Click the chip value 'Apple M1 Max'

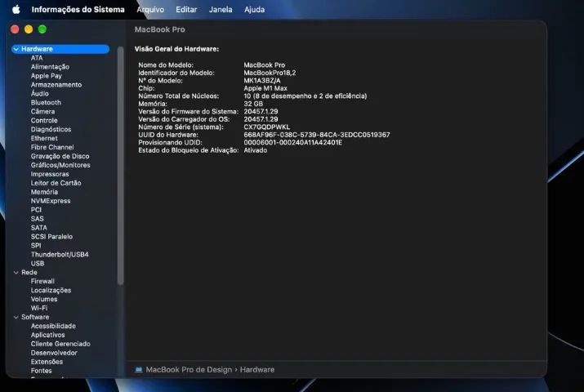click(265, 88)
